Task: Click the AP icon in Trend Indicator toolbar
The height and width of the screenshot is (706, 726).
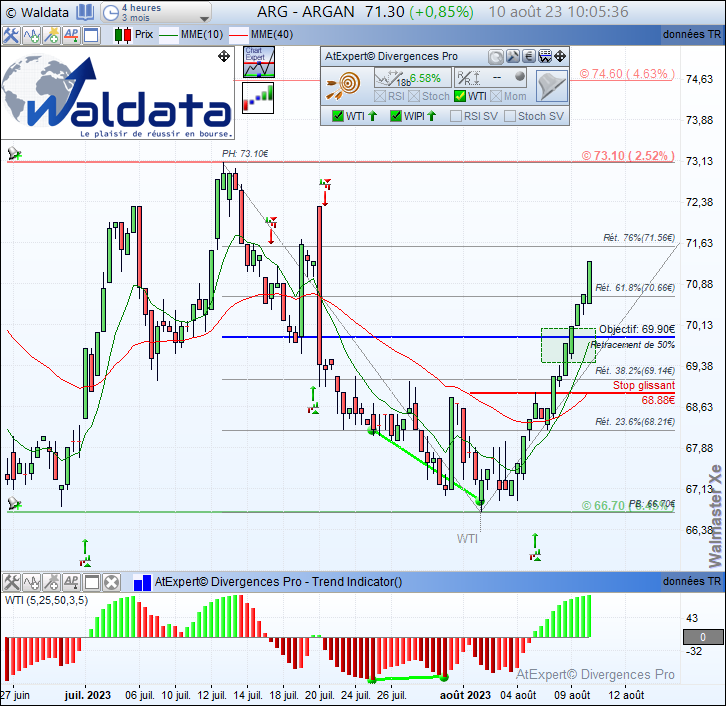Action: pos(71,582)
